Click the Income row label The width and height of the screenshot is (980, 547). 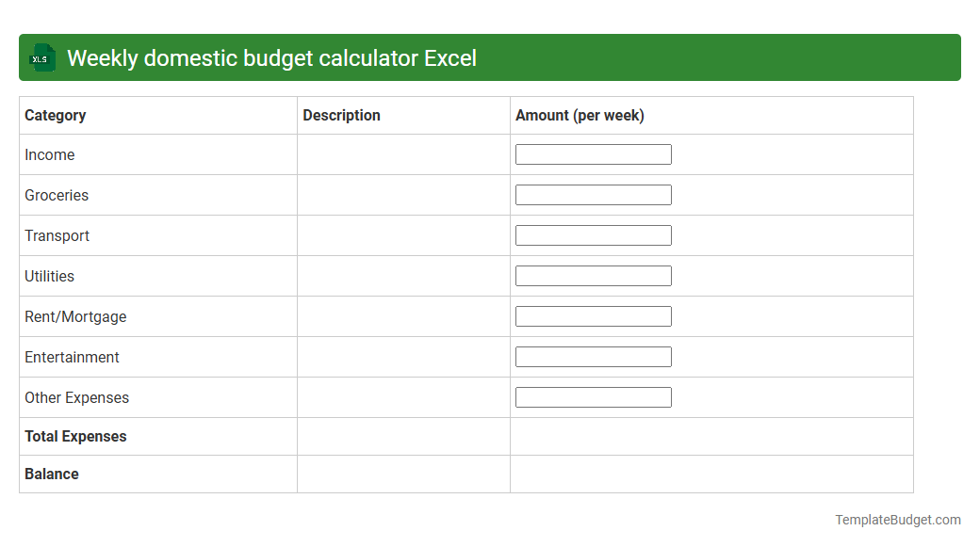(x=49, y=154)
